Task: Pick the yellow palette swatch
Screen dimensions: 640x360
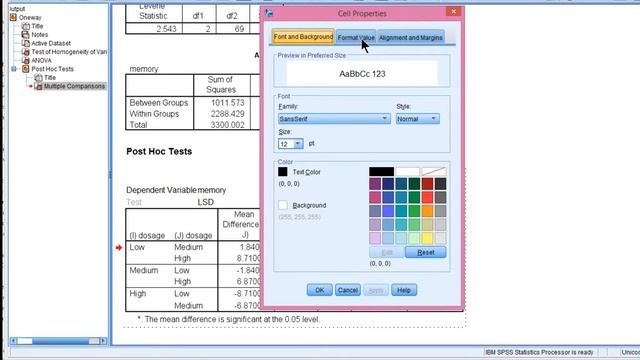Action: 427,238
